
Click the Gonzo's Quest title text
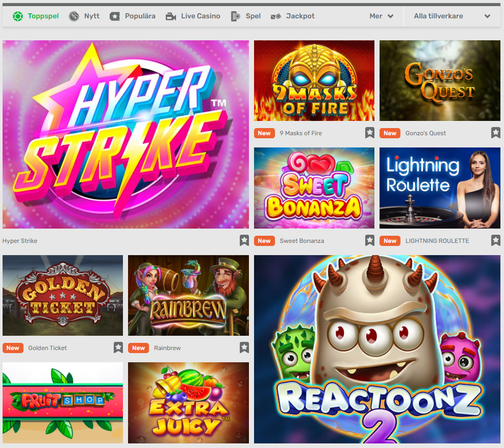[x=425, y=133]
